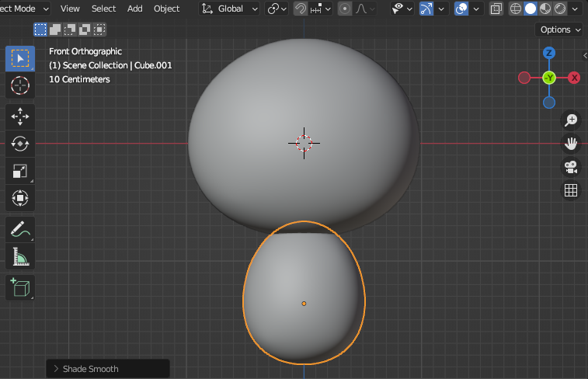Switch to wireframe shading
Image resolution: width=588 pixels, height=379 pixels.
click(x=516, y=9)
